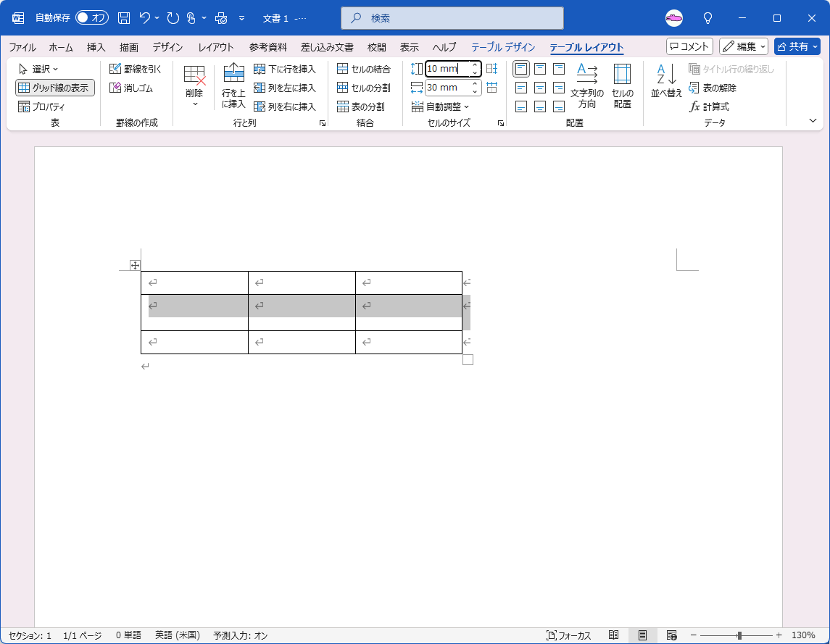Toggle 自動保存 autosave switch

coord(92,18)
